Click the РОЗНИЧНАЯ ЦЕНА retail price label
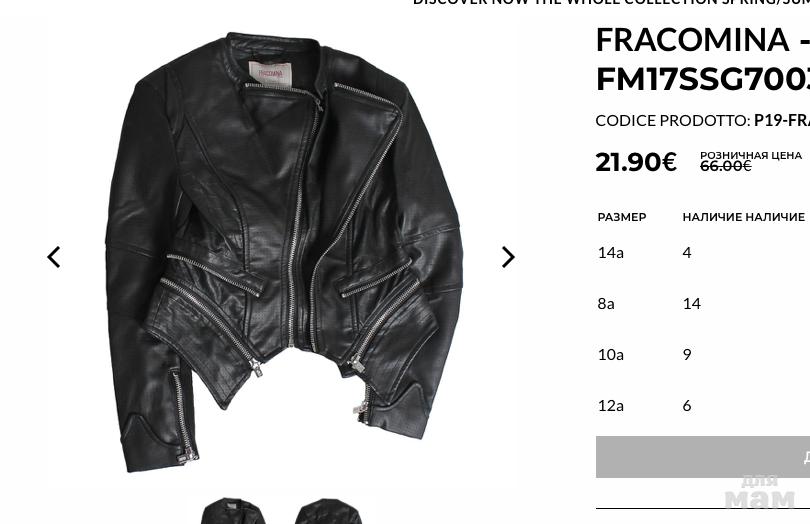The width and height of the screenshot is (810, 524). click(x=751, y=155)
